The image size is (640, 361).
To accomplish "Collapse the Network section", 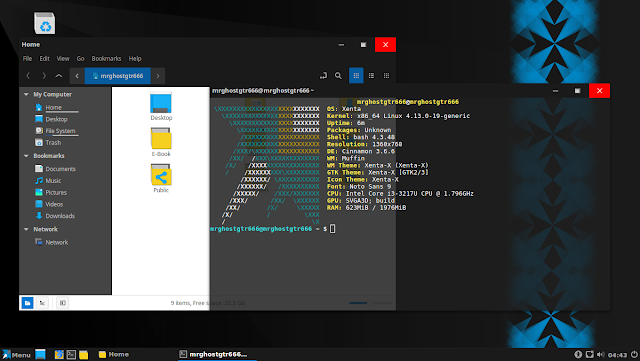I will [26, 230].
